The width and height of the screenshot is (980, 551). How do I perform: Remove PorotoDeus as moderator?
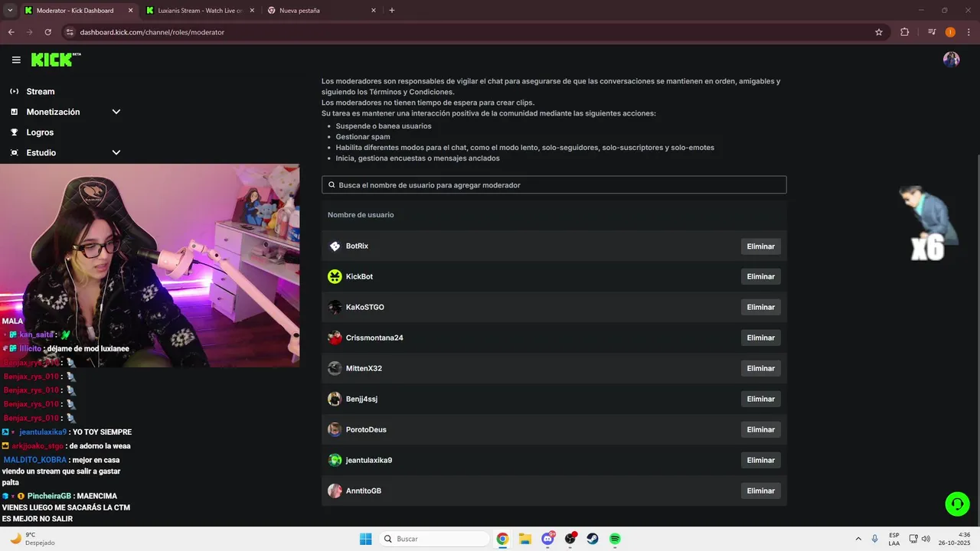tap(760, 429)
